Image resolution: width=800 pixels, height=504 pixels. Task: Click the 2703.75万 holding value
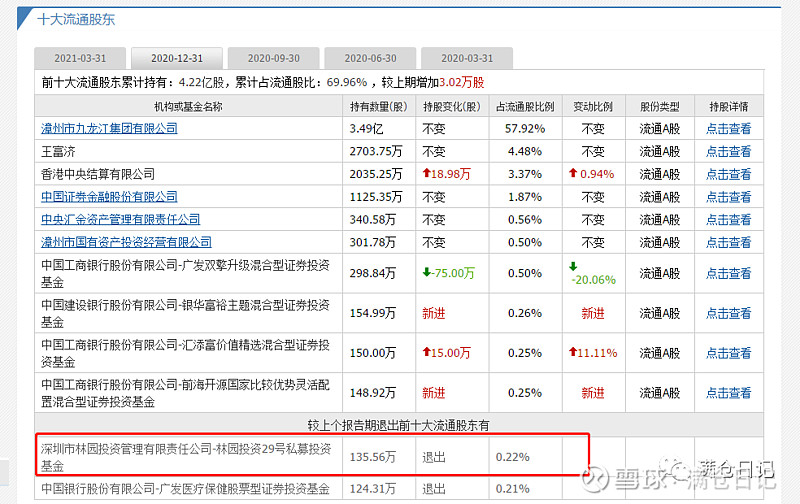coord(376,152)
